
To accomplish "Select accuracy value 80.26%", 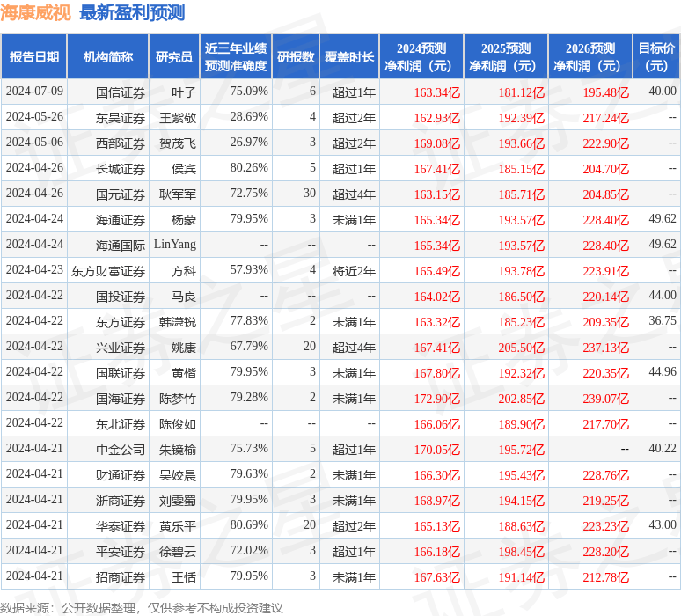I will 249,168.
